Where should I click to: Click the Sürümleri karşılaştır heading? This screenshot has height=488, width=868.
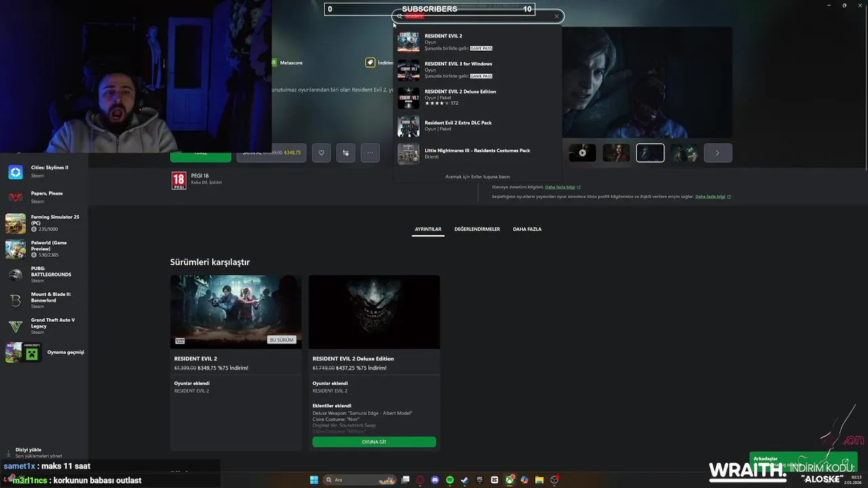pos(210,262)
